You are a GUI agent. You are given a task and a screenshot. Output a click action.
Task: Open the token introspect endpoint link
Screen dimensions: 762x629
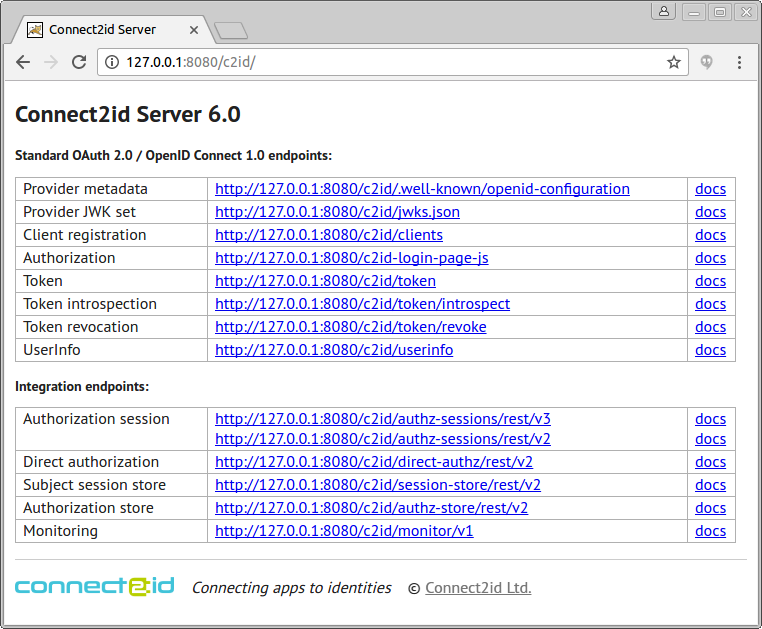coord(362,304)
